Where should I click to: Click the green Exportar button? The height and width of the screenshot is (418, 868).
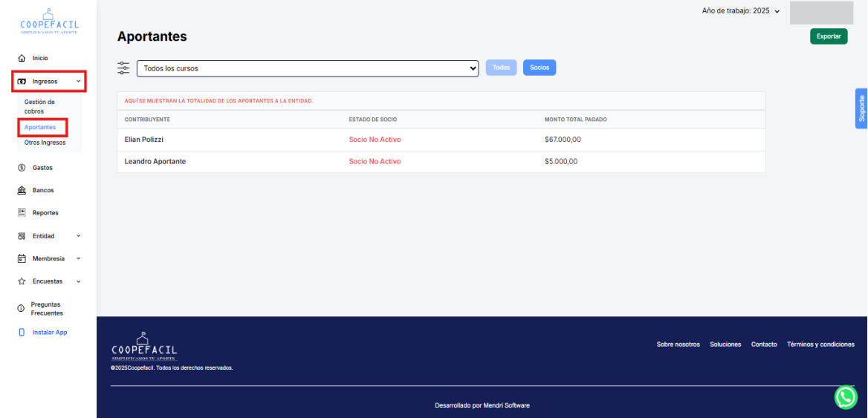coord(829,36)
